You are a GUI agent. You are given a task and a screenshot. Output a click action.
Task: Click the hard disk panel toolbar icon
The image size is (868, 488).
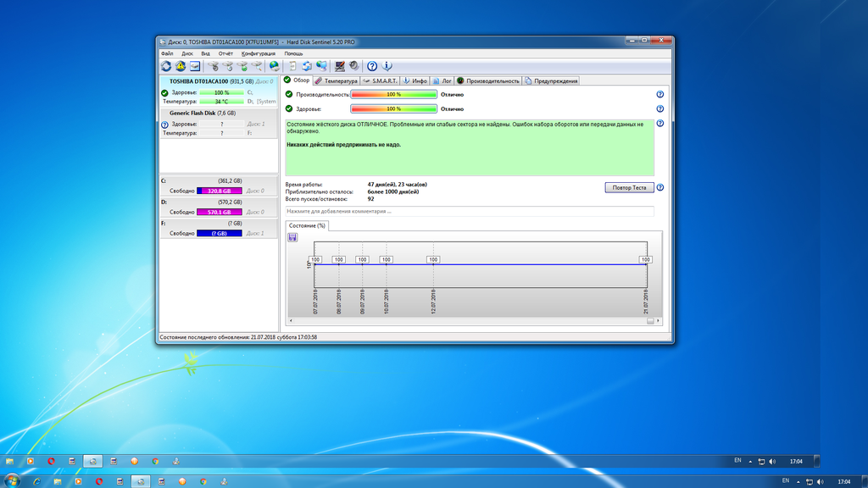pos(195,66)
